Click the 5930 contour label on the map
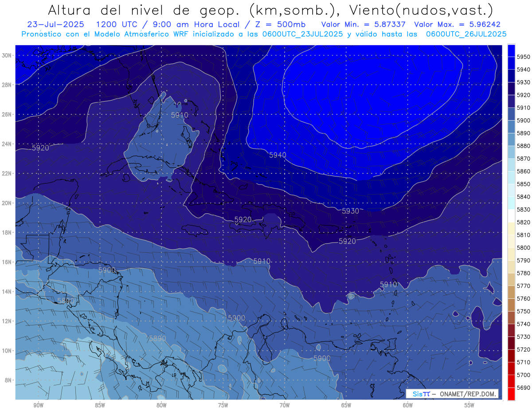This screenshot has width=532, height=411. pos(350,211)
